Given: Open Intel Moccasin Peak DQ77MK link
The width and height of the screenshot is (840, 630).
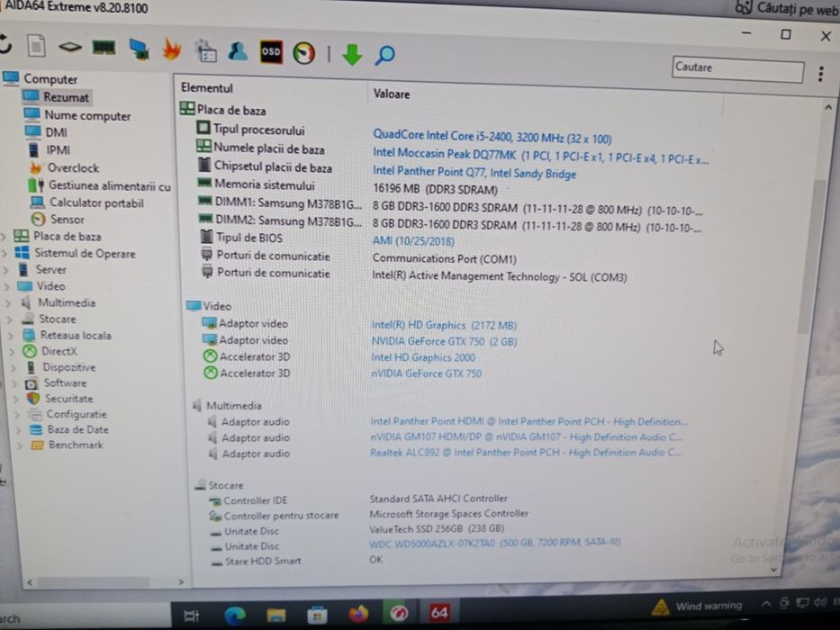Looking at the screenshot, I should [540, 156].
